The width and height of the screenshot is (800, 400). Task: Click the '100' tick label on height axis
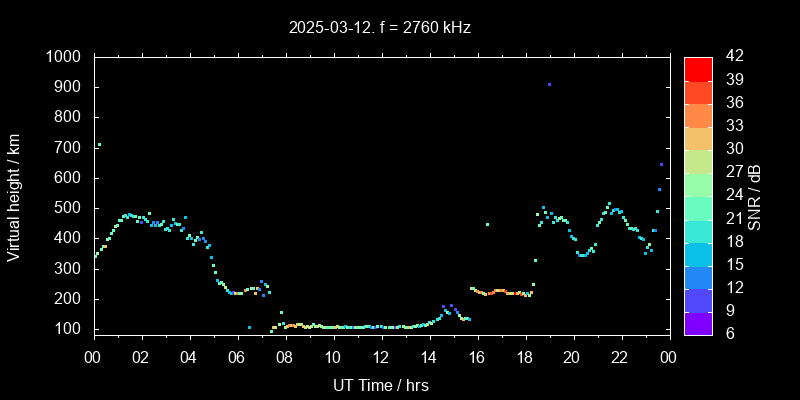point(69,329)
